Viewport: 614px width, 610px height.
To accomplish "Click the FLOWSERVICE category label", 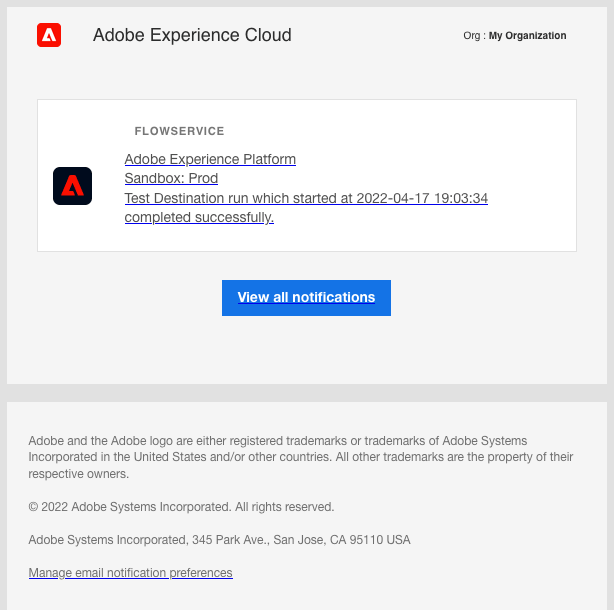I will [x=179, y=131].
